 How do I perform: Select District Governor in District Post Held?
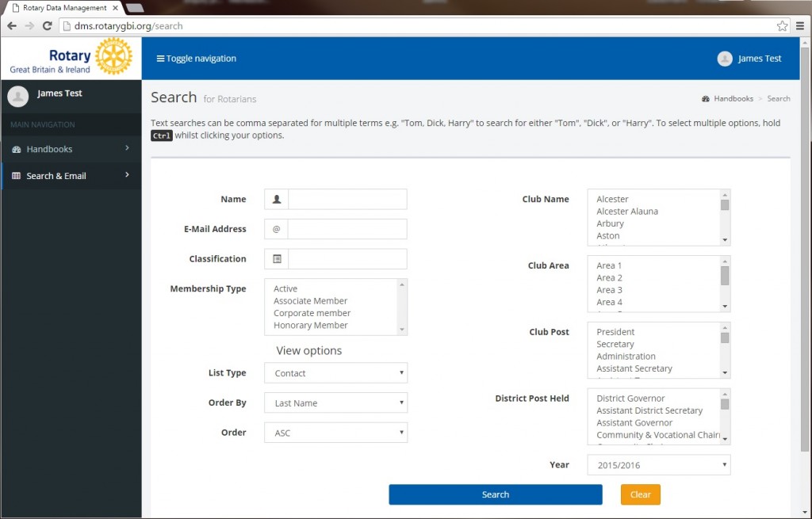click(630, 399)
